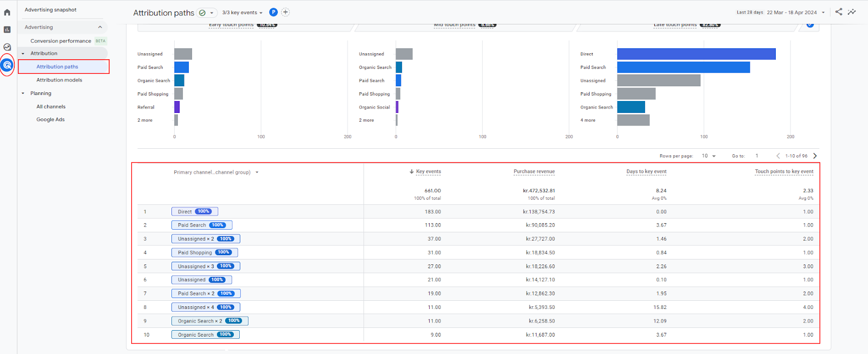868x354 pixels.
Task: Open the 3/3 key events dropdown
Action: 242,12
